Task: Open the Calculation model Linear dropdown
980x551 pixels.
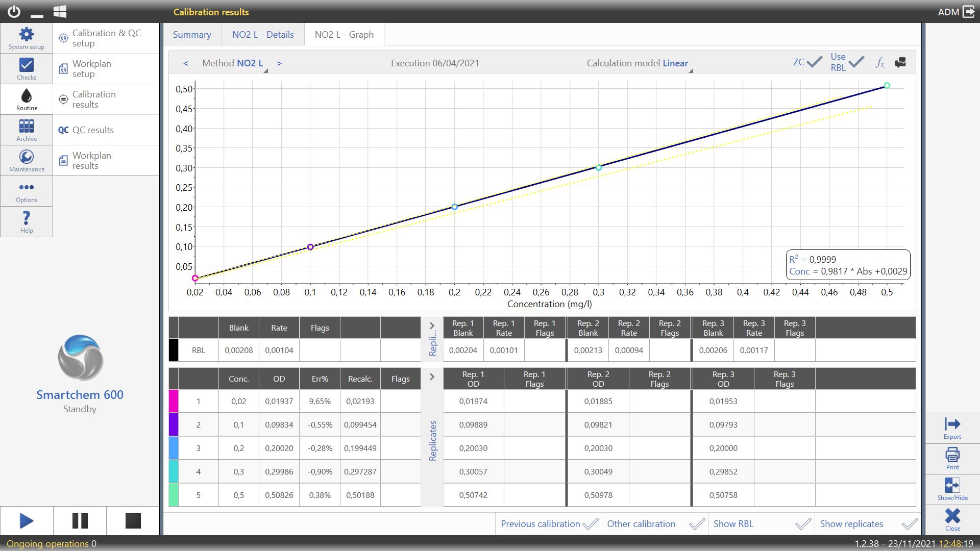Action: pos(675,63)
